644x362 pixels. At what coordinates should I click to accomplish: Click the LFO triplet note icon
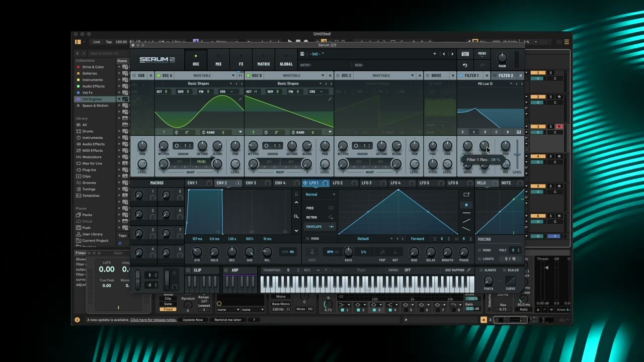[382, 252]
